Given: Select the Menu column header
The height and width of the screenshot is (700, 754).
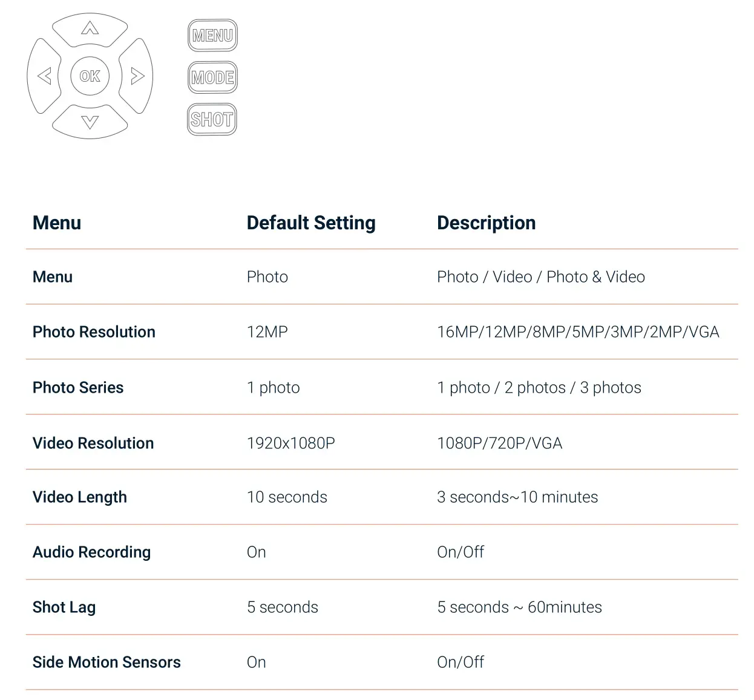Looking at the screenshot, I should [57, 223].
